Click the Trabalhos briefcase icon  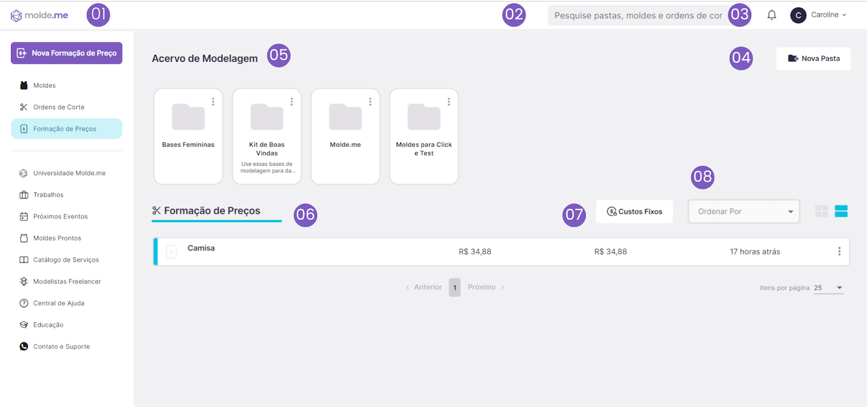tap(24, 195)
